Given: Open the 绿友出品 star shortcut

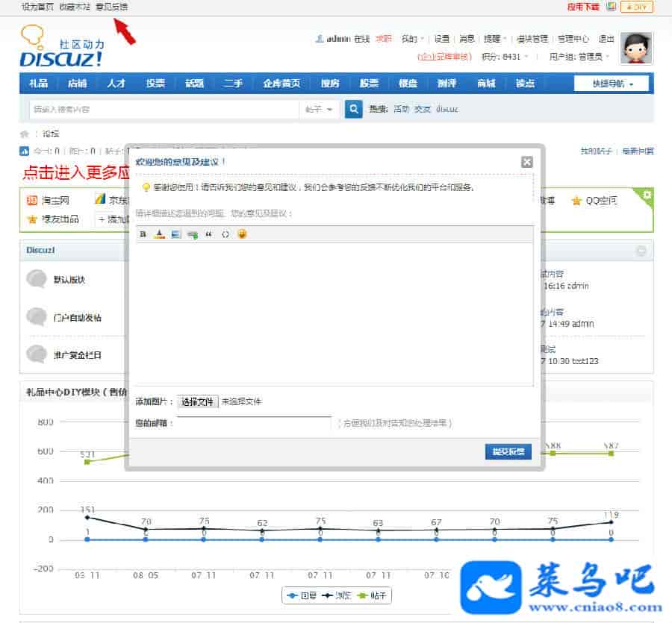Looking at the screenshot, I should tap(32, 219).
